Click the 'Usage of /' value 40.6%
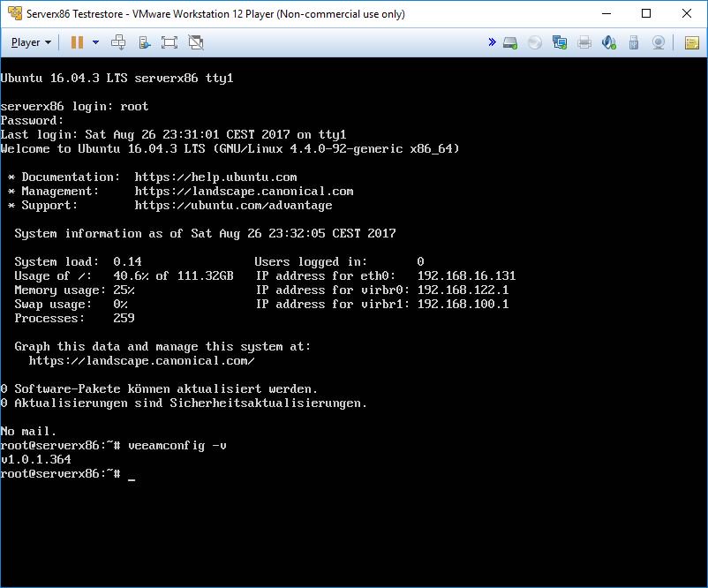 point(131,275)
